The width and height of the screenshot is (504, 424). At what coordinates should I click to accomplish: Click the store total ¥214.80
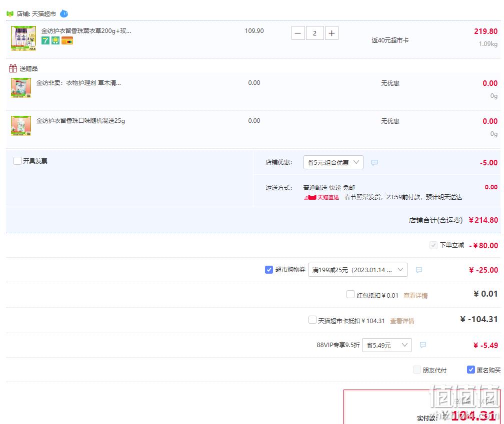point(483,220)
